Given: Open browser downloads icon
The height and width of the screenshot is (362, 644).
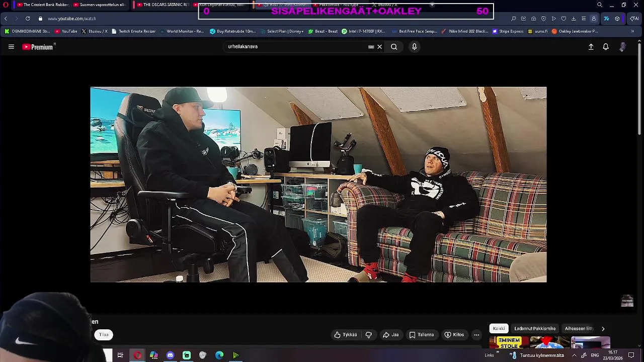Looking at the screenshot, I should tap(574, 19).
